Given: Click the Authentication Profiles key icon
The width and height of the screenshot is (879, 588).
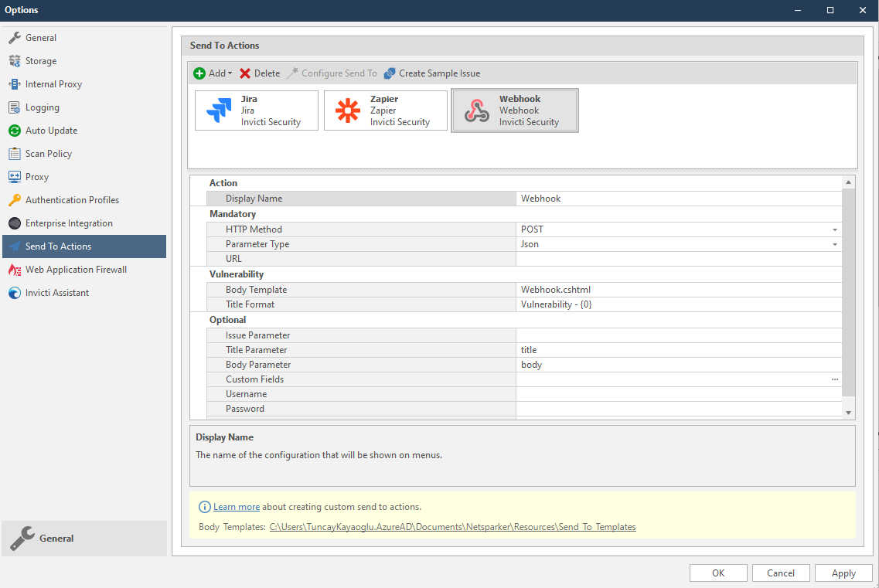Looking at the screenshot, I should [13, 199].
